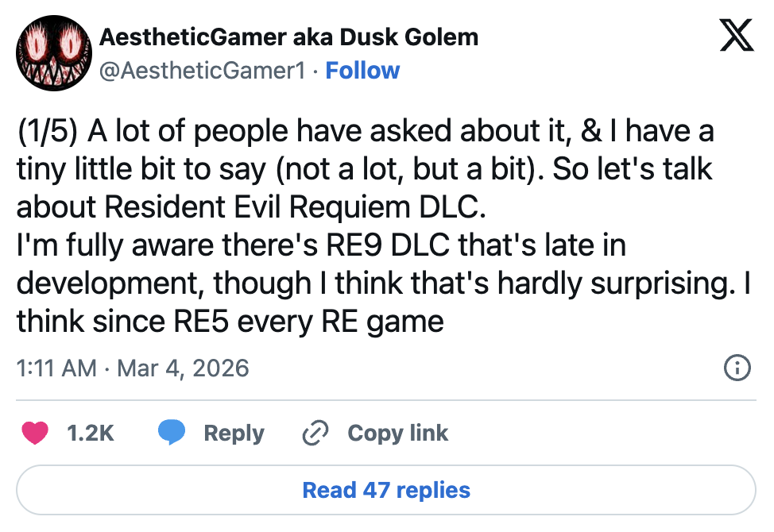Open the X logo link
Image resolution: width=774 pixels, height=532 pixels.
(x=736, y=37)
